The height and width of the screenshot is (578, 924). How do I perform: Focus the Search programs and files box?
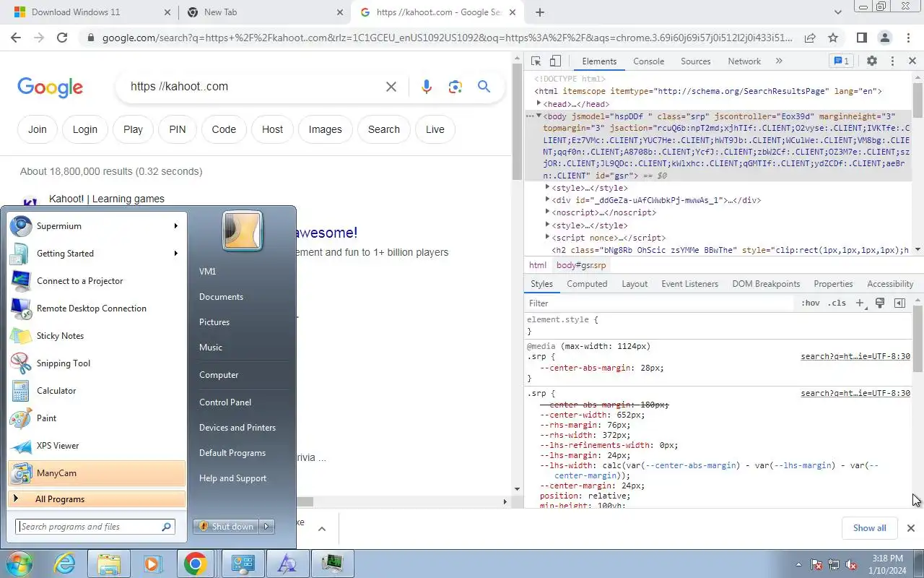95,527
